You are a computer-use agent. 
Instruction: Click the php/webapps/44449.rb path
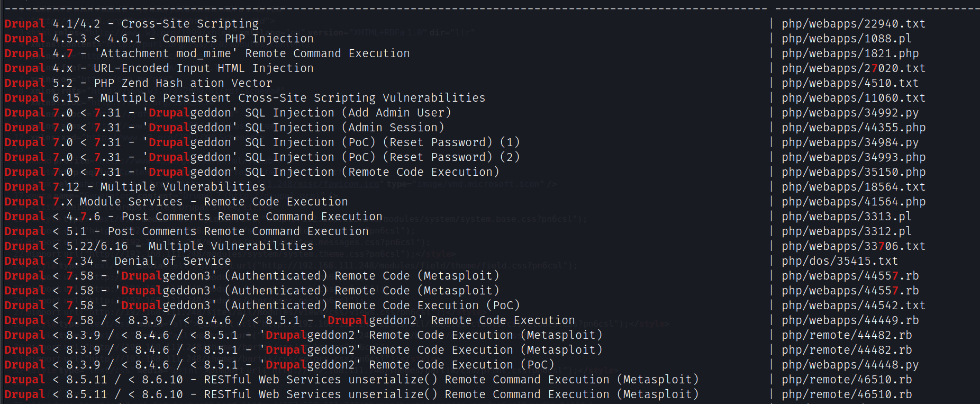[x=850, y=320]
